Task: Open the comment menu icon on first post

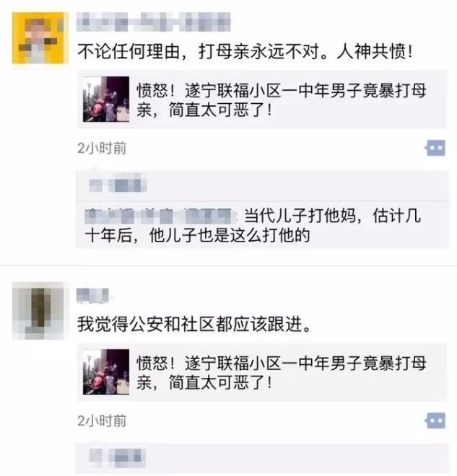Action: tap(436, 148)
